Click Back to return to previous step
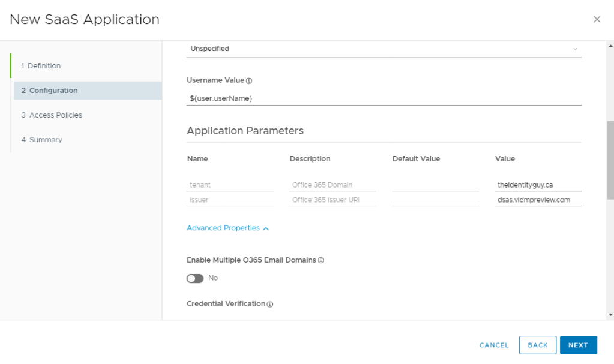 tap(537, 345)
